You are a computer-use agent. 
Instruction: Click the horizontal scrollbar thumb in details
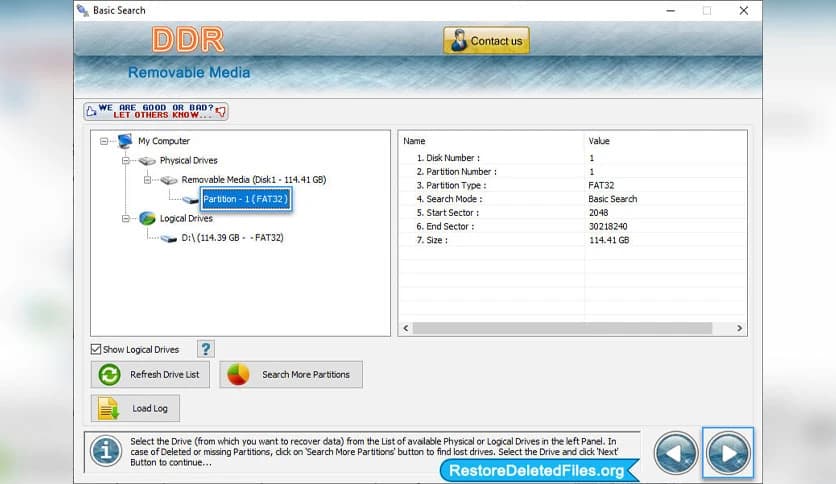coord(562,328)
